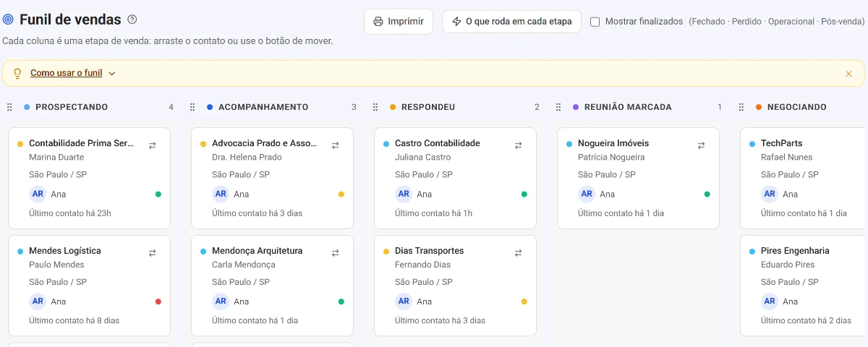Screen dimensions: 868x347
Task: Click AR avatar on Pires Engenharia card
Action: point(770,301)
